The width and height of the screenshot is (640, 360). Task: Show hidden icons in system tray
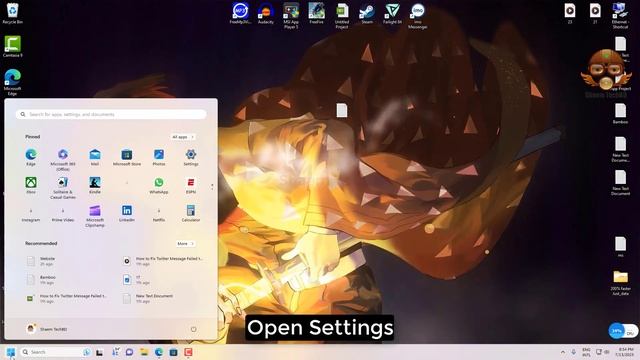coord(563,352)
